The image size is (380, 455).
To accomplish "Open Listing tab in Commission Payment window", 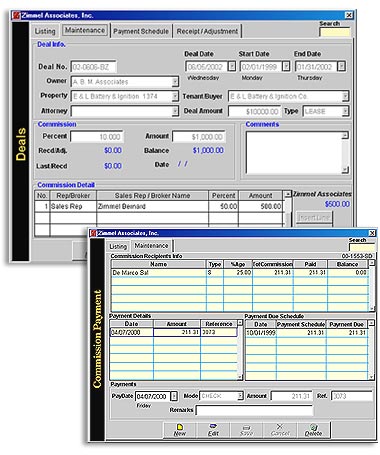I will pos(118,246).
